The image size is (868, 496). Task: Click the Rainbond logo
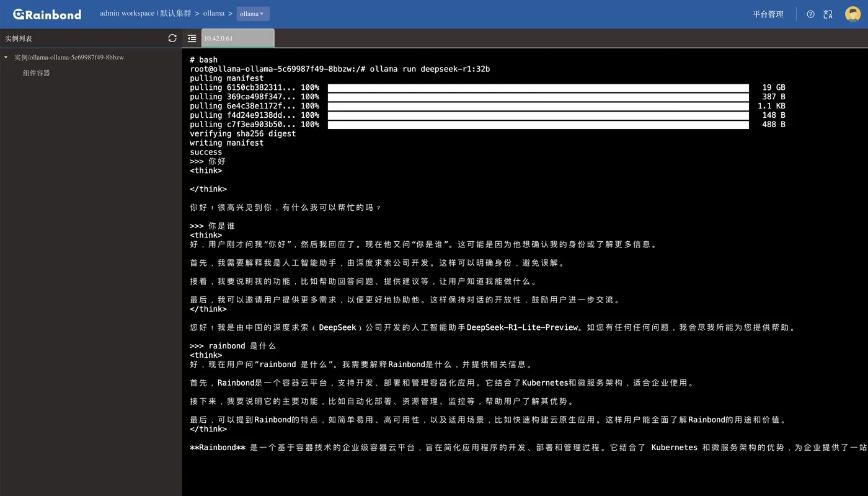point(47,14)
